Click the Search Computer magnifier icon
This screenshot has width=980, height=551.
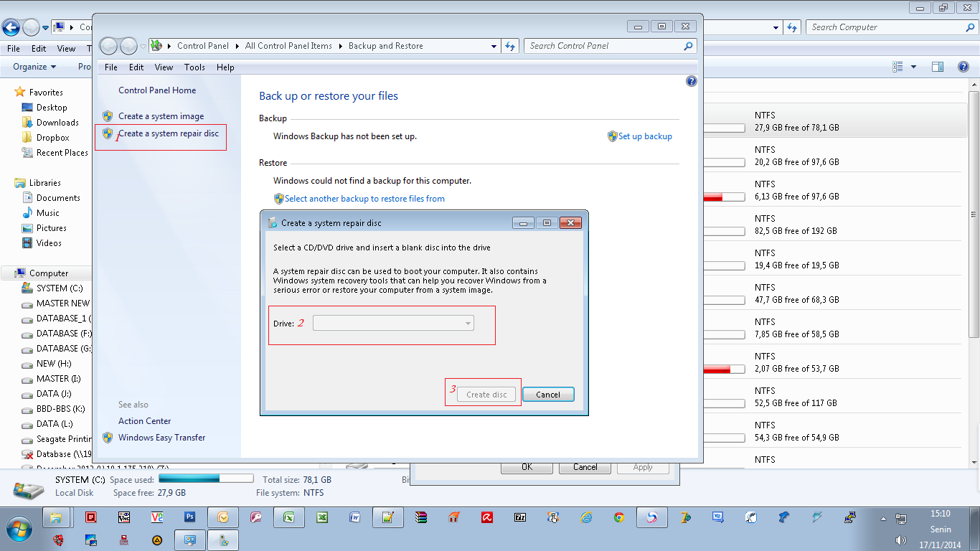coord(970,27)
